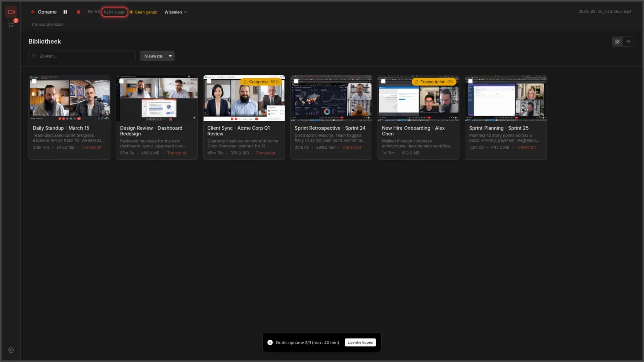Click the 612.0 MB size on Onboarding card

coord(411,153)
